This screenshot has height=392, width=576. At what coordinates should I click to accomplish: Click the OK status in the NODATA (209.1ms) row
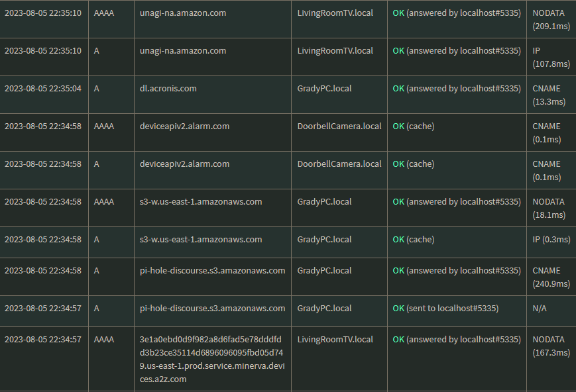pyautogui.click(x=457, y=13)
